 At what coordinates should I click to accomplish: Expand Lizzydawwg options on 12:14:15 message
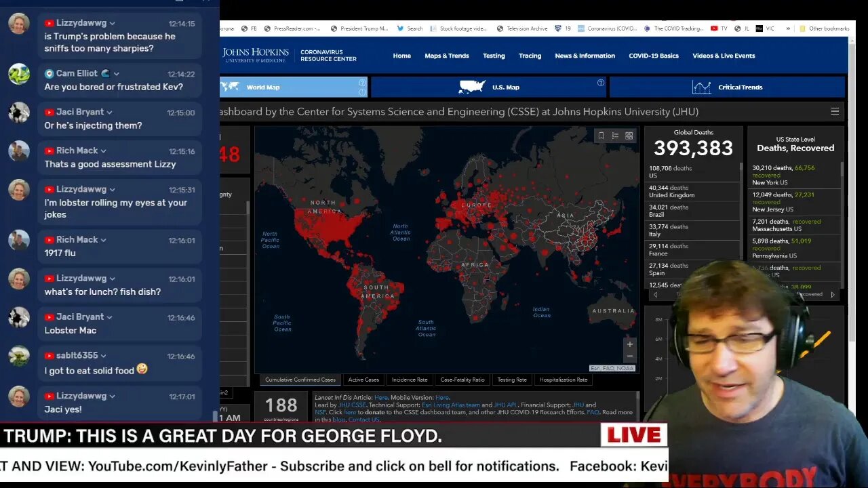click(112, 23)
